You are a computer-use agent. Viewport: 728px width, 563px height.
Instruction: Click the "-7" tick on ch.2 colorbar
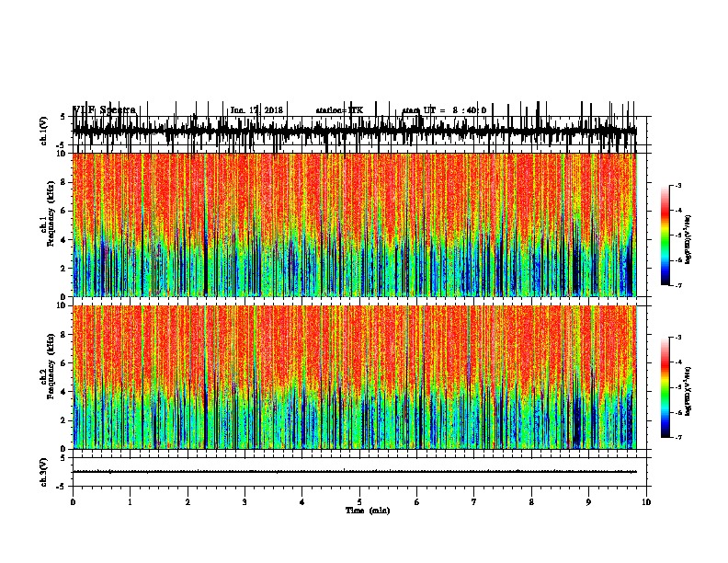click(677, 438)
